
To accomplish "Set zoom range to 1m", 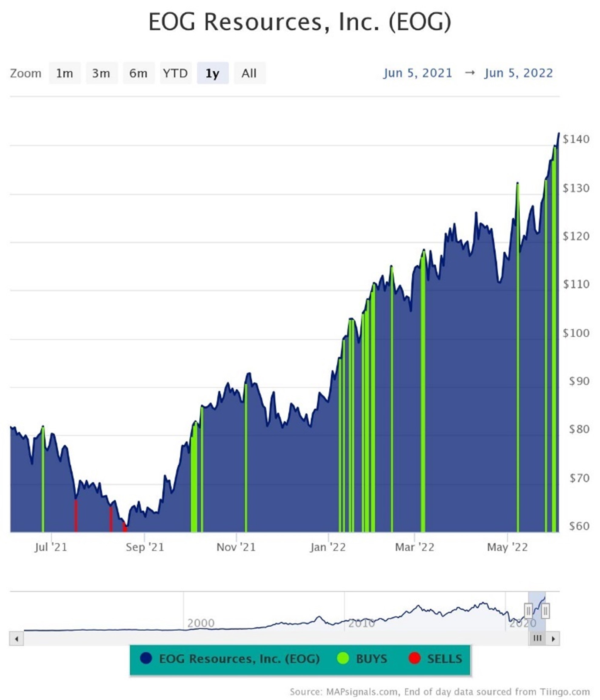I will (x=65, y=73).
